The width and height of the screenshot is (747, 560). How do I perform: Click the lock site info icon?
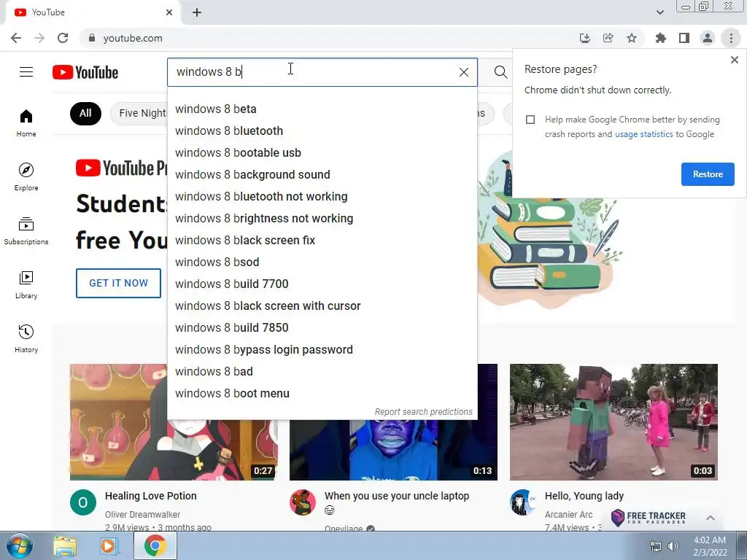92,38
